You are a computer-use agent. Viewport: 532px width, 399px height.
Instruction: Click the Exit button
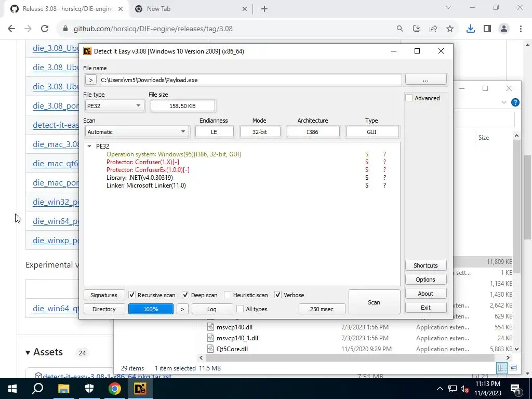[426, 308]
